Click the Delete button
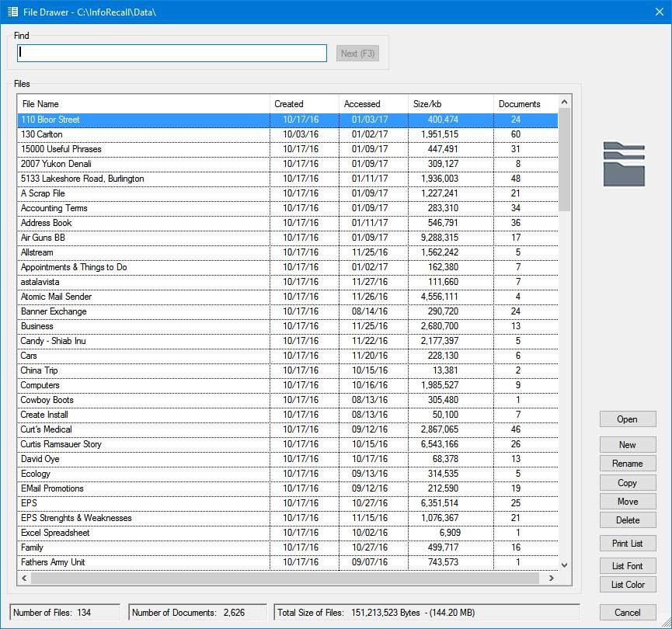This screenshot has width=672, height=629. point(628,520)
